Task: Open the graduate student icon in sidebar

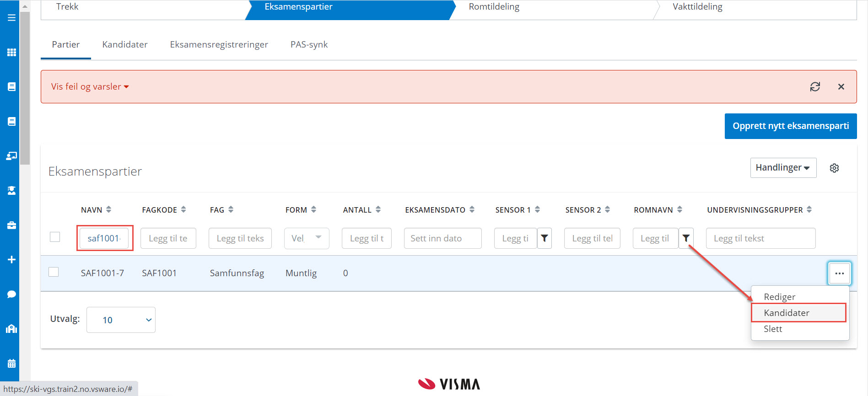Action: [11, 190]
